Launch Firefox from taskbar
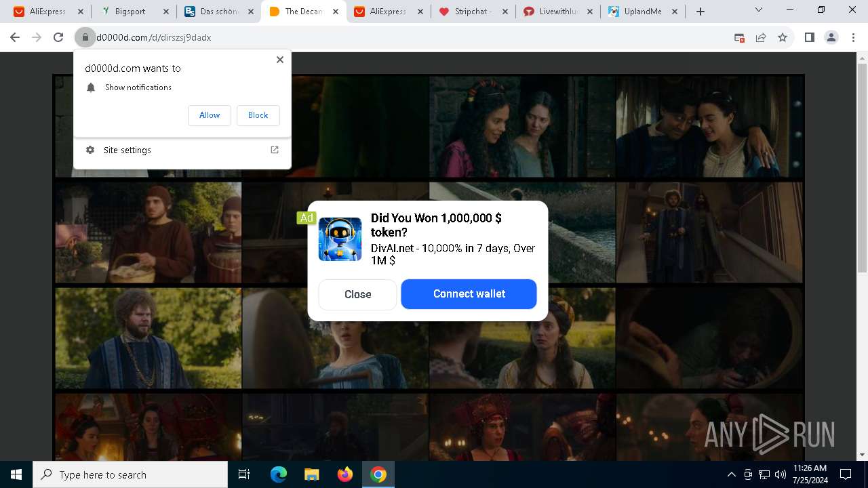Viewport: 868px width, 488px height. tap(345, 474)
